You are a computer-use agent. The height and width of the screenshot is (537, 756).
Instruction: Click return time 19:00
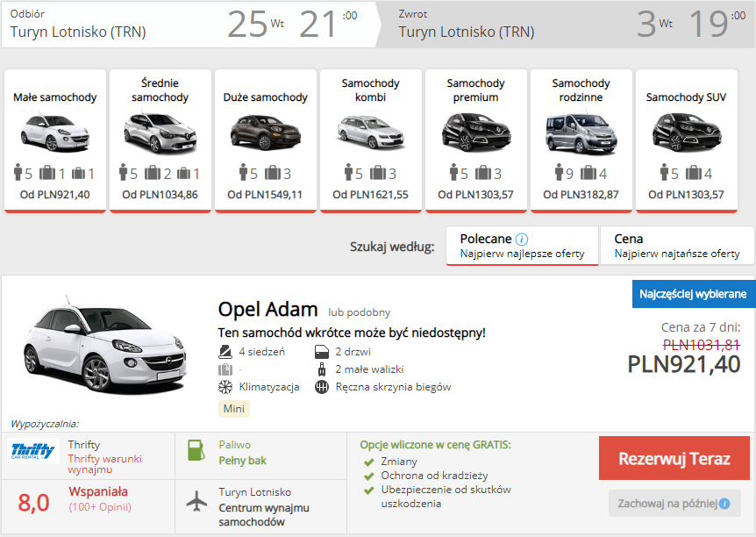coord(717,24)
